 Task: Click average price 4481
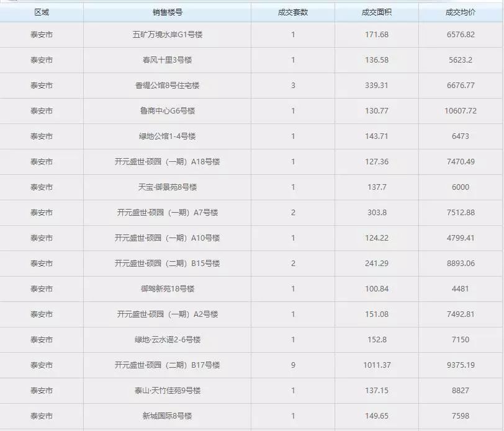coord(461,289)
